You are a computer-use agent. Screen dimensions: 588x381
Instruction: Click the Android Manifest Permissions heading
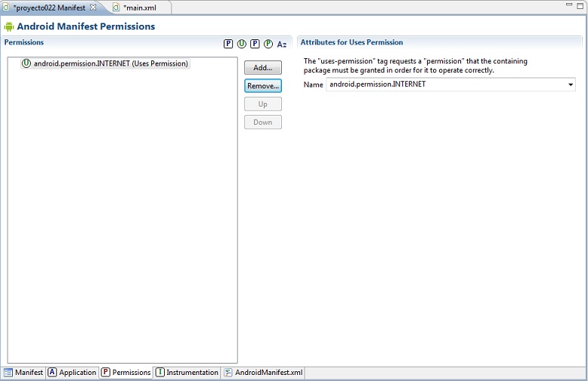point(86,26)
